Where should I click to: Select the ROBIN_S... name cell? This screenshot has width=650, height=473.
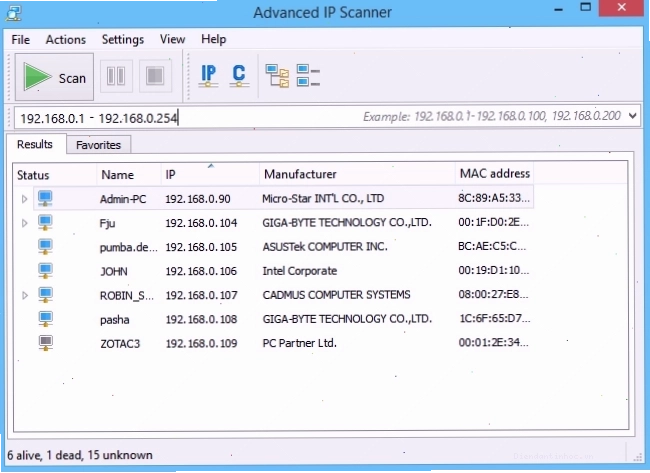(x=127, y=296)
